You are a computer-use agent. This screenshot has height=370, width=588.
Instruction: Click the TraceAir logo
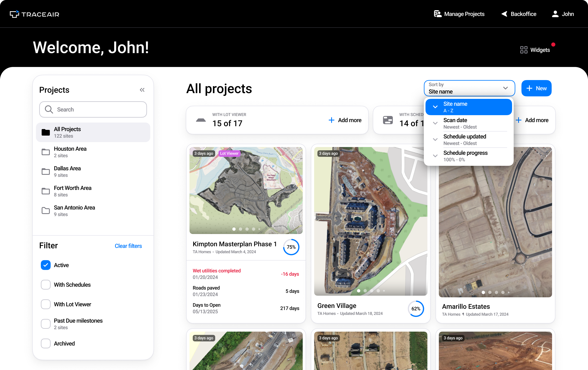[x=35, y=14]
